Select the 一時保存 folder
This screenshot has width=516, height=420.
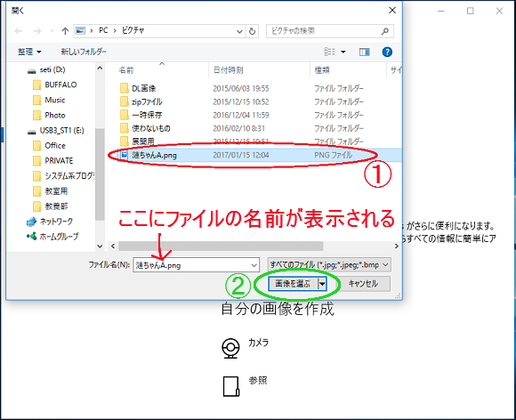tap(141, 115)
